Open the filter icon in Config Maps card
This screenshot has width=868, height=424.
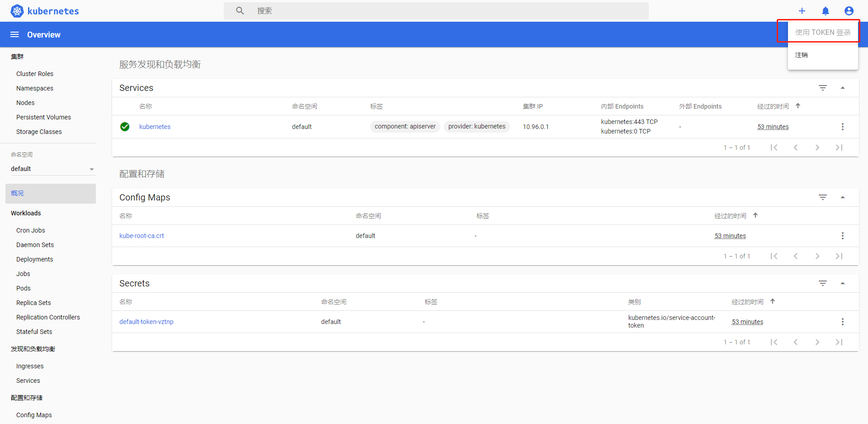(x=823, y=197)
